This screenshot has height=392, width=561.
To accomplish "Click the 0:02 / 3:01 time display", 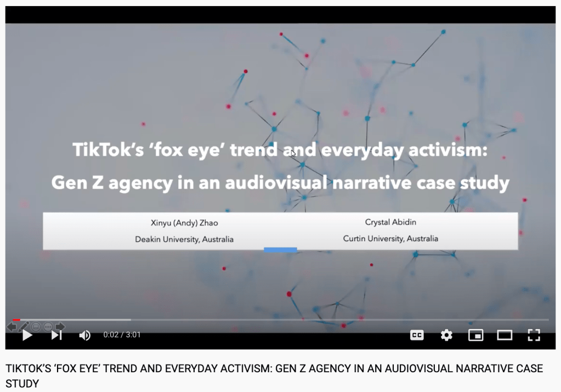I will click(122, 335).
